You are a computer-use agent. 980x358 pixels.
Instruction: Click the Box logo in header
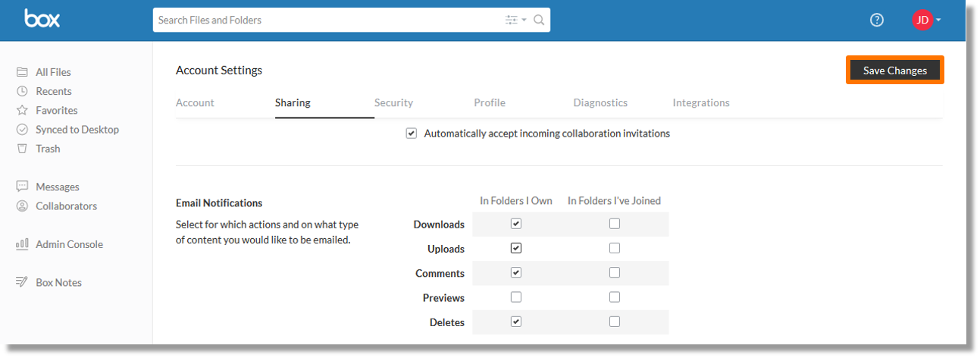pyautogui.click(x=42, y=19)
